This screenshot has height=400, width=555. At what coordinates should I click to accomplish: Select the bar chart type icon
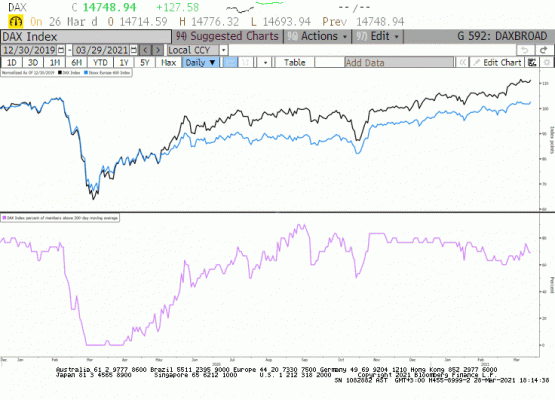[x=245, y=63]
